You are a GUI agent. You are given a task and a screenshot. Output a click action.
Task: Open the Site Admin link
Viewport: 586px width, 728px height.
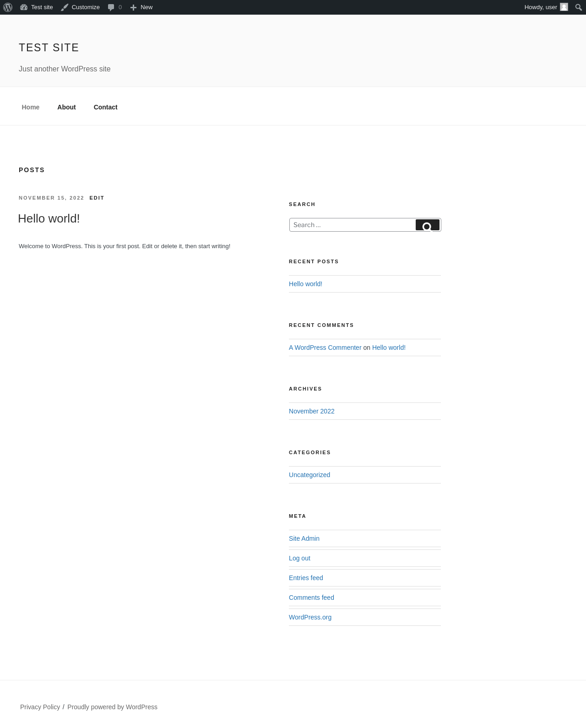[x=304, y=538]
